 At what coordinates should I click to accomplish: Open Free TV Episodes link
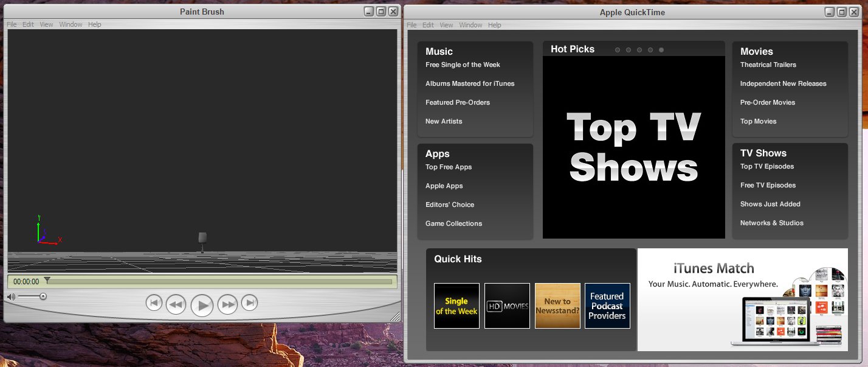(768, 185)
